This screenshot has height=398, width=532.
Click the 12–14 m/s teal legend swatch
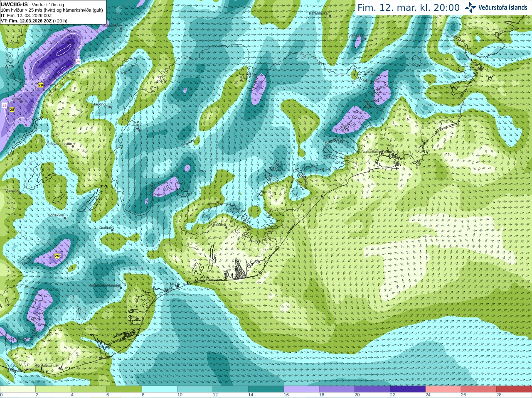231,389
